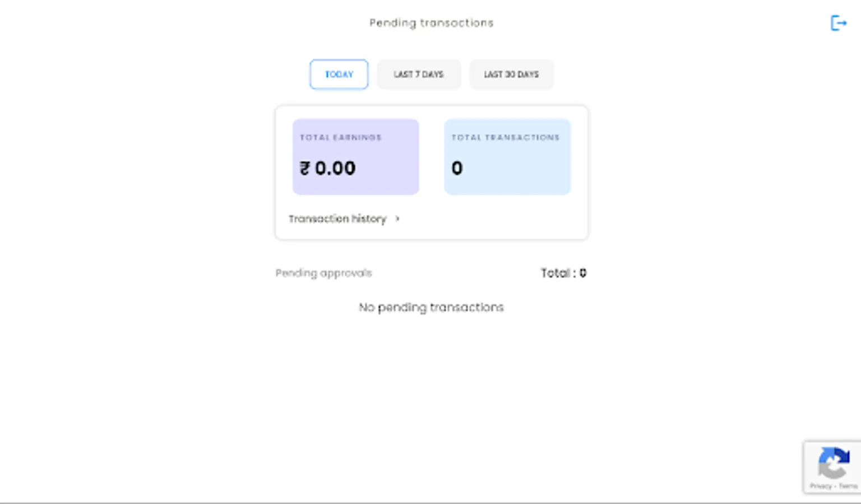Click the Total : 0 pending counter
861x504 pixels.
(x=563, y=273)
